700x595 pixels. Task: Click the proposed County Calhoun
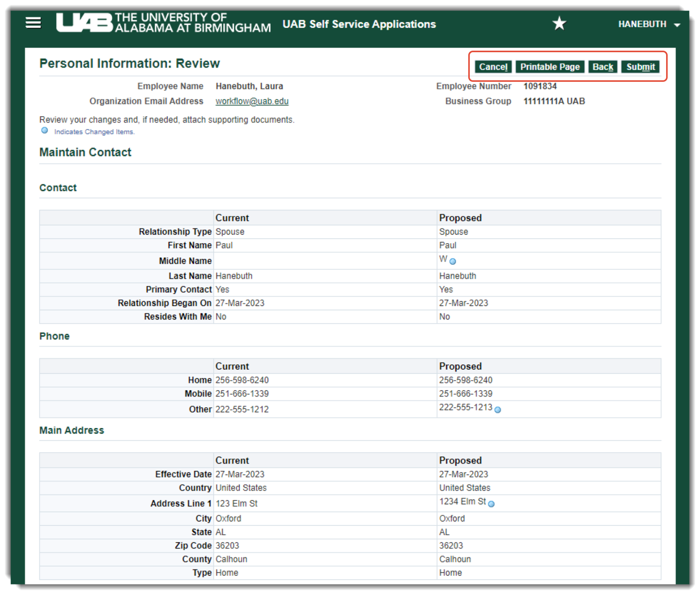coord(455,560)
